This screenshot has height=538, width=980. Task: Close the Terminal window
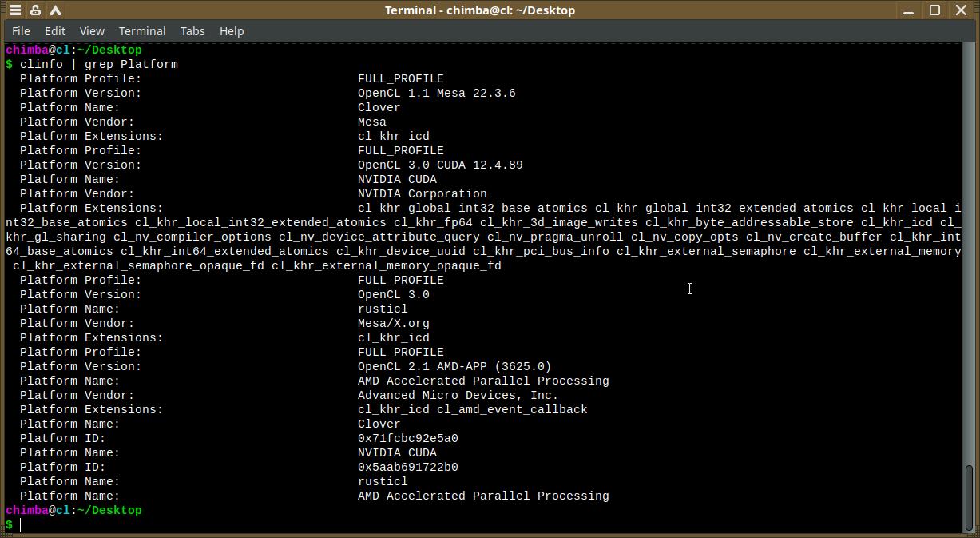pos(961,10)
